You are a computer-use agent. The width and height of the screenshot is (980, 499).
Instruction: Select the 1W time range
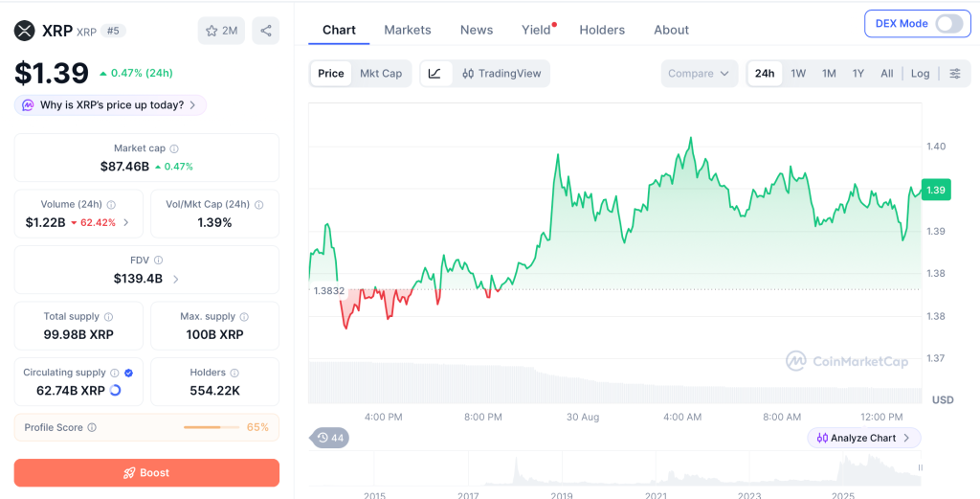tap(798, 73)
